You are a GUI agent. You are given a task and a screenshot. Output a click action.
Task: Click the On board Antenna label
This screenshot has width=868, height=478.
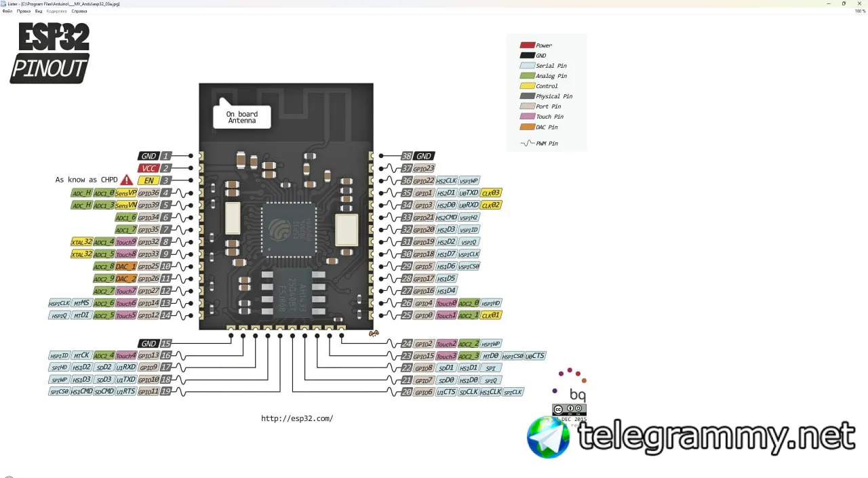click(242, 117)
